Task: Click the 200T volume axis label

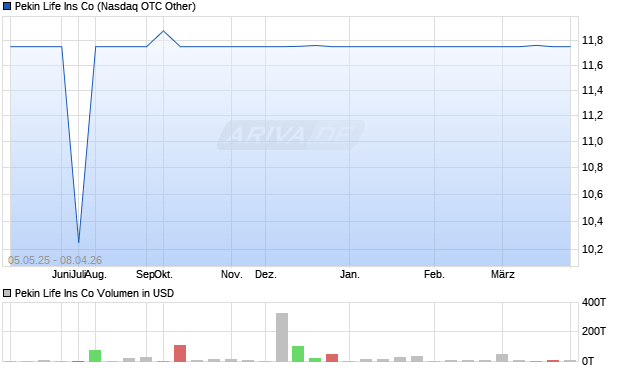Action: 594,331
